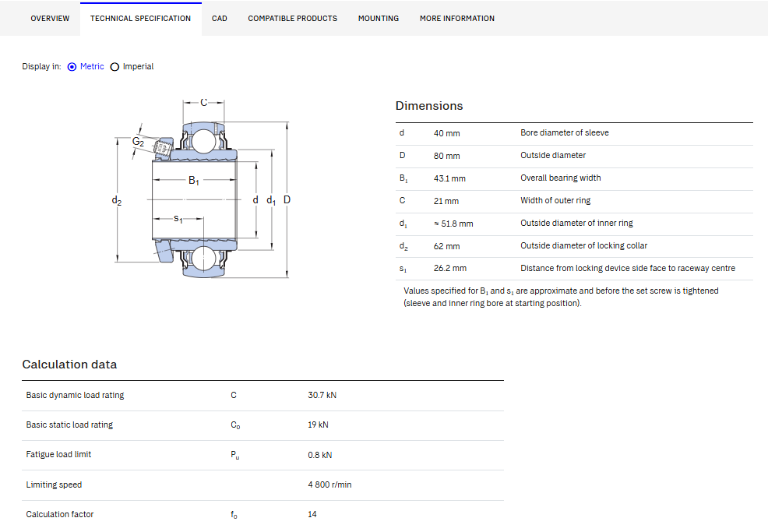Select the Metric display radio button
The width and height of the screenshot is (768, 532).
coord(72,67)
